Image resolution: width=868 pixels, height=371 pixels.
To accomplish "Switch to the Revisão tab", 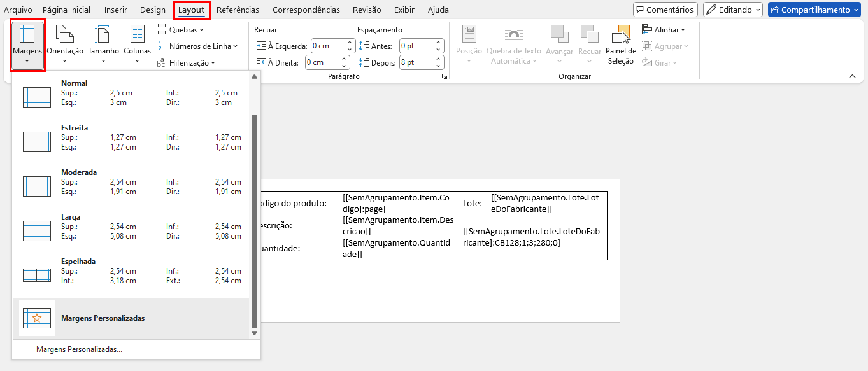I will 367,10.
